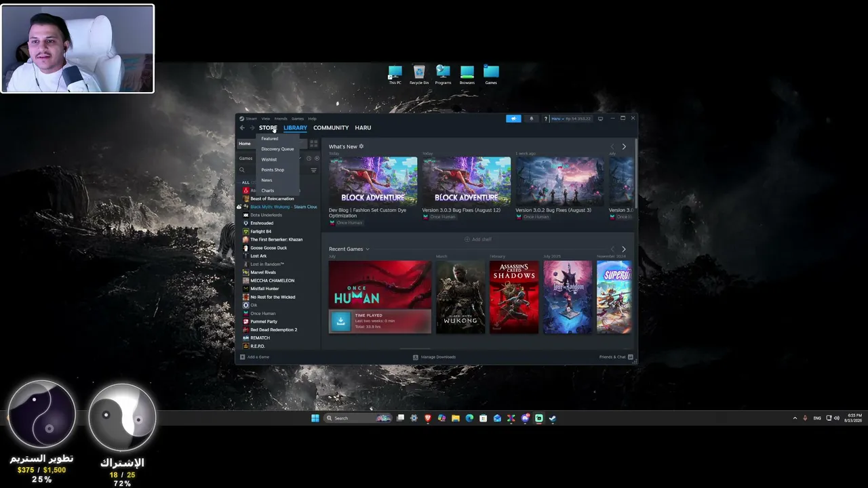Open the Games menu
The image size is (868, 488).
(x=298, y=119)
